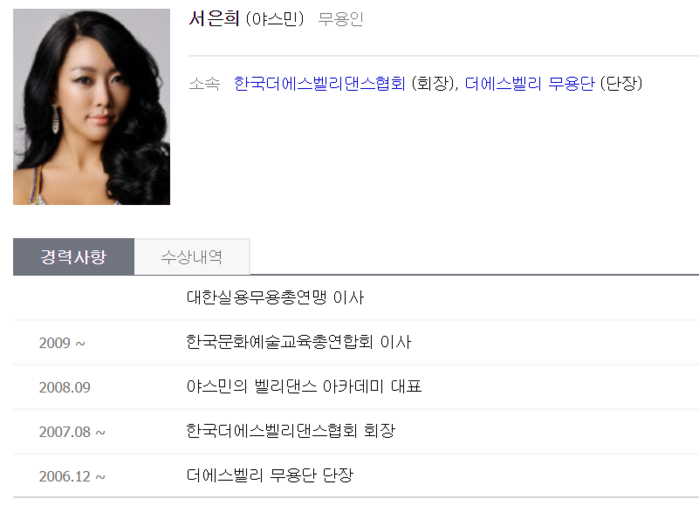Click the 2006.12 ~ date entry
Image resolution: width=699 pixels, height=519 pixels.
coord(72,477)
